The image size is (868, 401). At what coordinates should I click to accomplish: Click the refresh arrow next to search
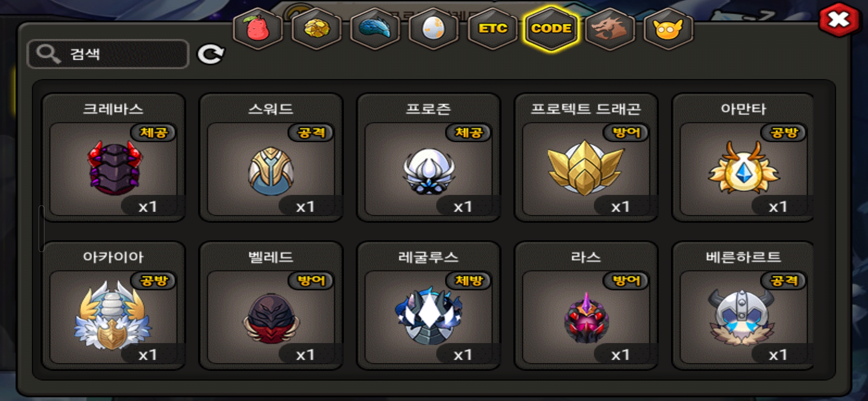pyautogui.click(x=211, y=55)
